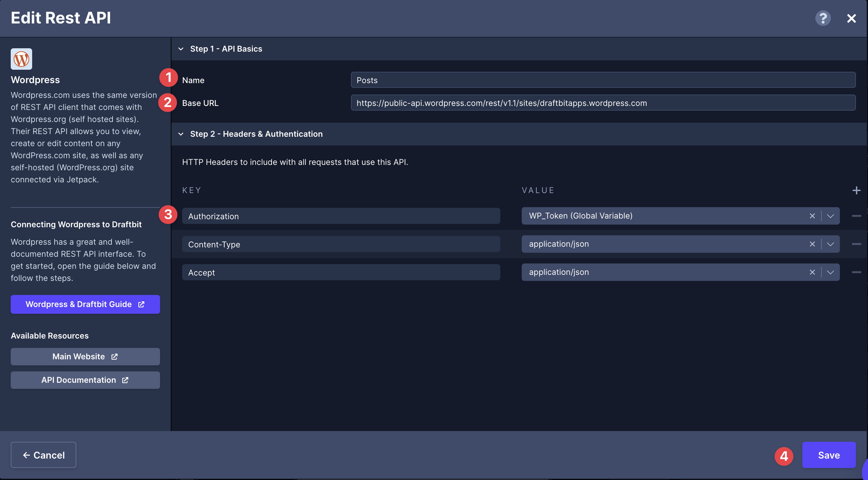
Task: Clear the Content-Type value with X icon
Action: (812, 244)
